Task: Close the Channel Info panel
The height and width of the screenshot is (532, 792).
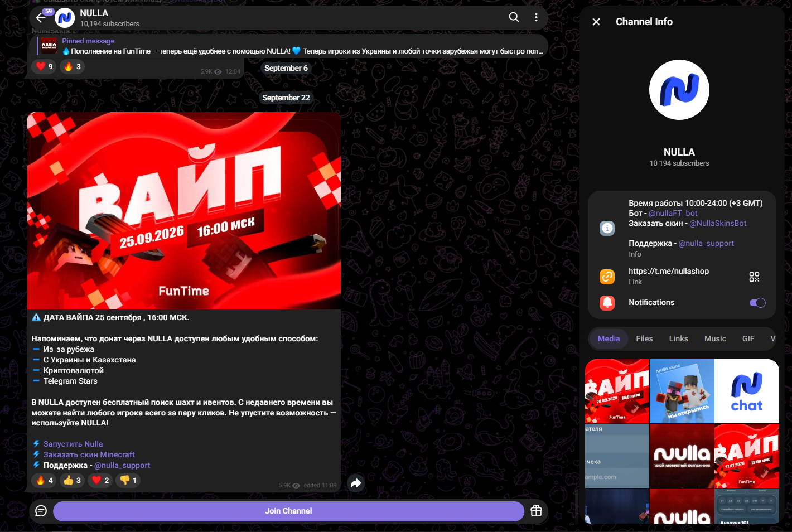Action: (x=596, y=22)
